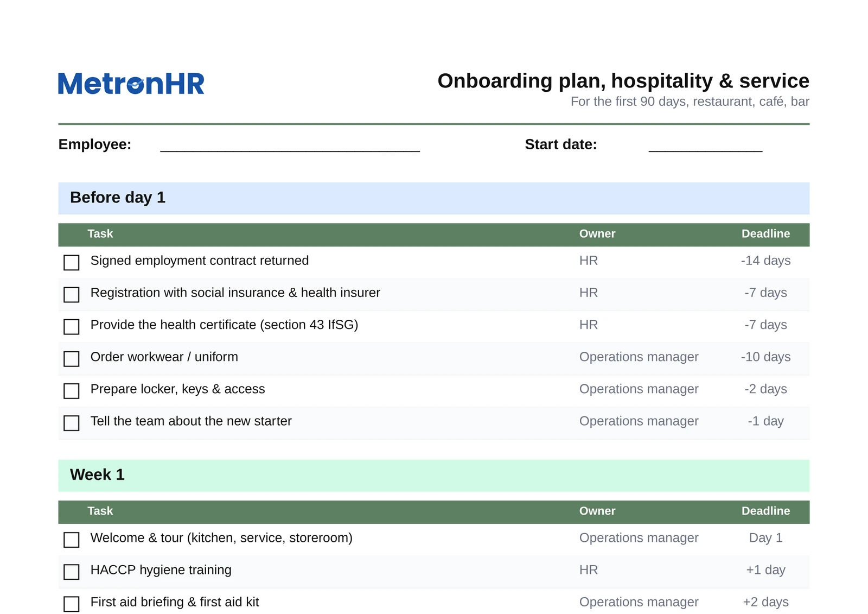Click Deadline header in Week 1 table
868x614 pixels.
(765, 511)
